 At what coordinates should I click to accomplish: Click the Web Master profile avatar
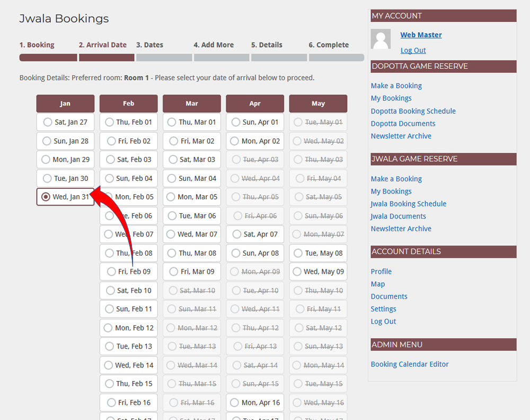pos(381,40)
